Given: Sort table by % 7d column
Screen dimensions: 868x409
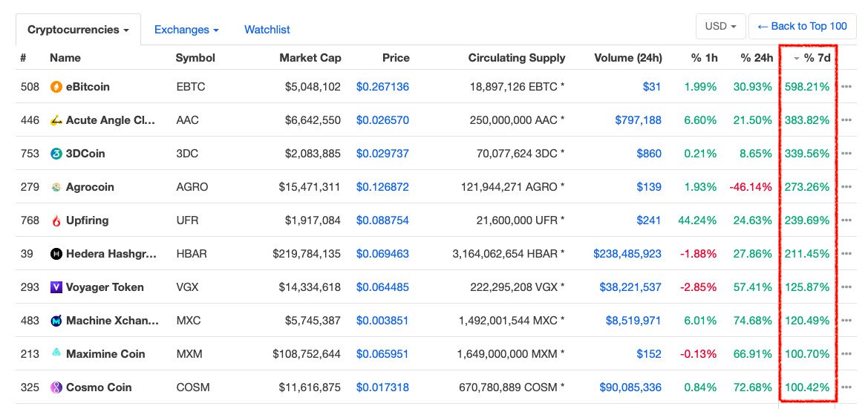Looking at the screenshot, I should [x=816, y=58].
